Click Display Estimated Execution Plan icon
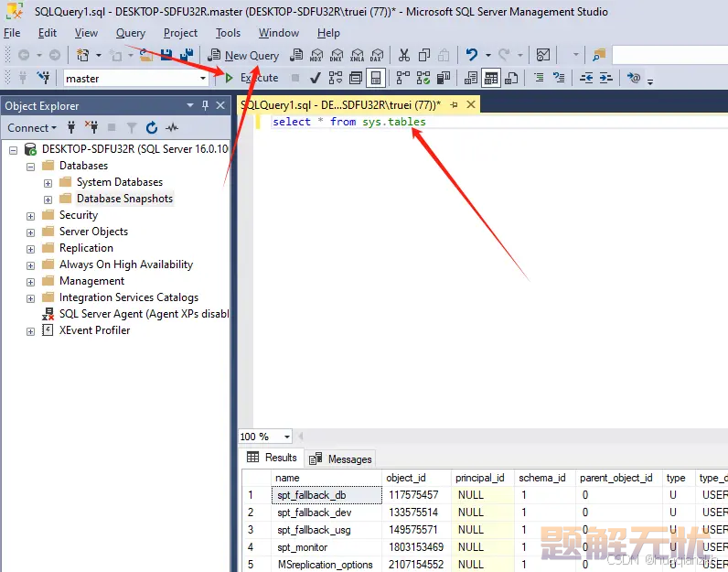 coord(336,78)
